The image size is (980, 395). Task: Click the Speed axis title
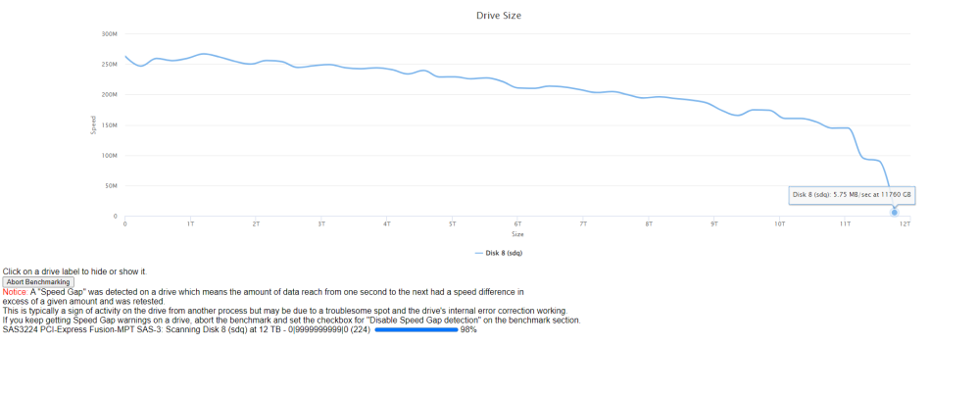click(x=94, y=125)
